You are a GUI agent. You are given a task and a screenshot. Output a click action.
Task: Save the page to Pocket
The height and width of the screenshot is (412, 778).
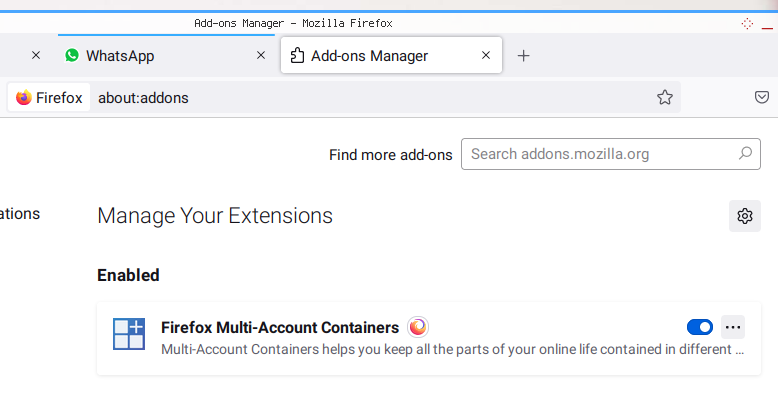pos(762,97)
